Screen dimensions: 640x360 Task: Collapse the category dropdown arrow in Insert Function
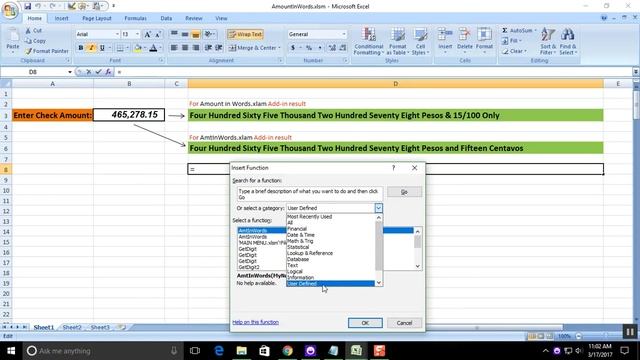[x=378, y=208]
